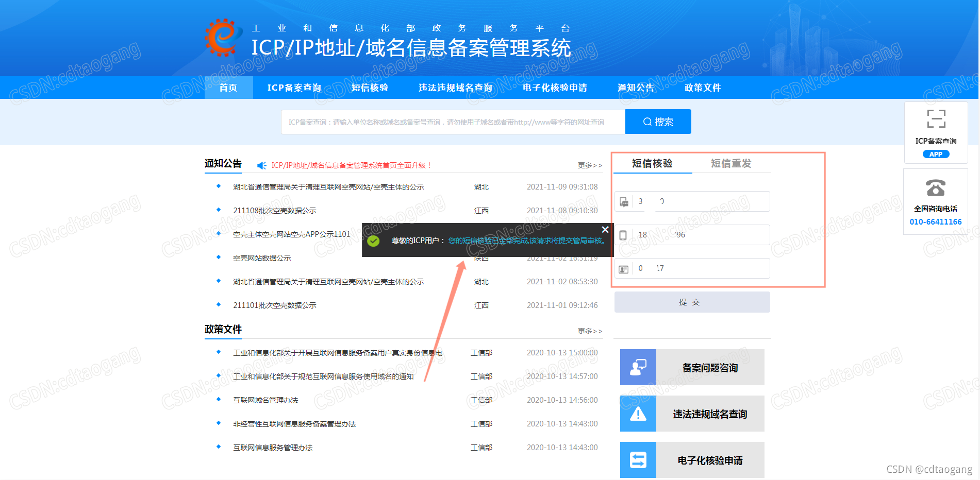
Task: Open 湖北省空壳网站公示 dated 2021-11-09
Action: pyautogui.click(x=328, y=187)
